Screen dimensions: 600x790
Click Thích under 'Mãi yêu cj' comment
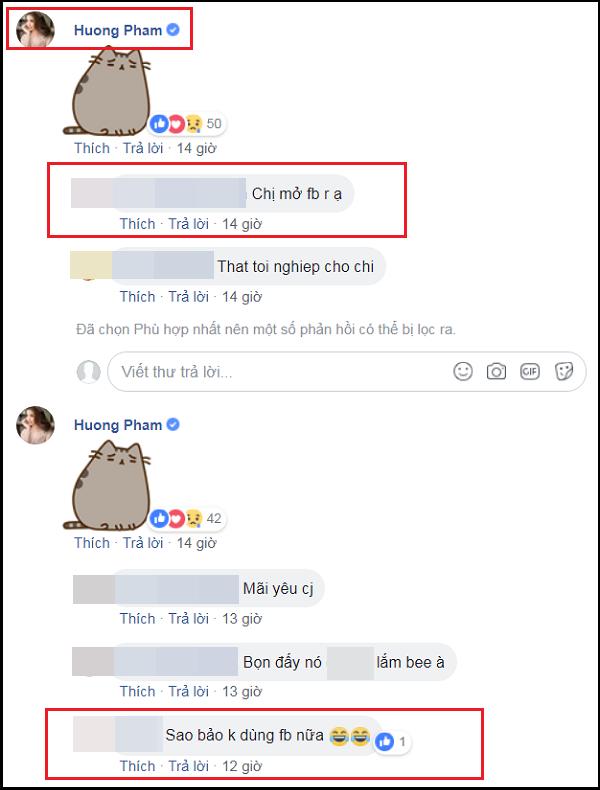click(x=138, y=619)
